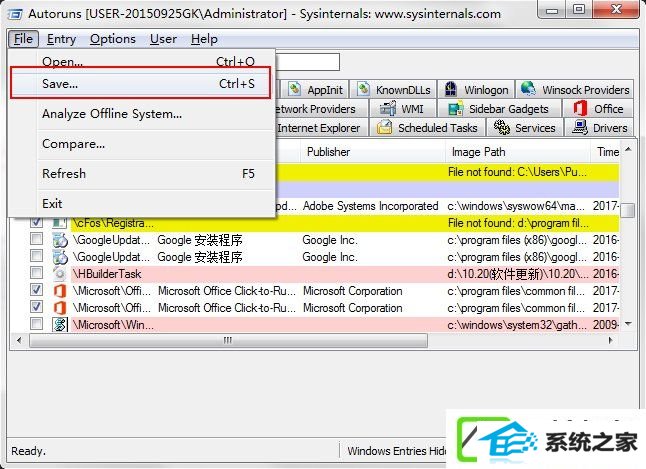The width and height of the screenshot is (646, 469).
Task: Click the Microsoft\Win entry icon
Action: (x=60, y=325)
